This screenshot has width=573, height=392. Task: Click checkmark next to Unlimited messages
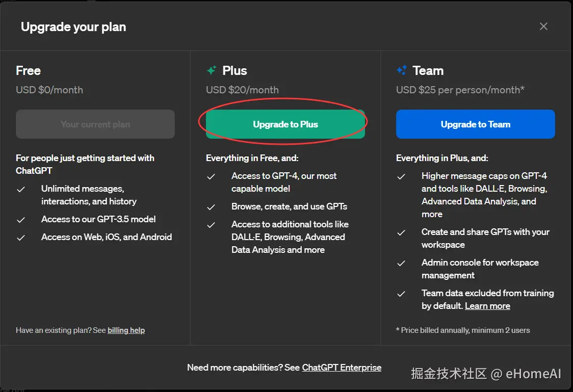(21, 189)
